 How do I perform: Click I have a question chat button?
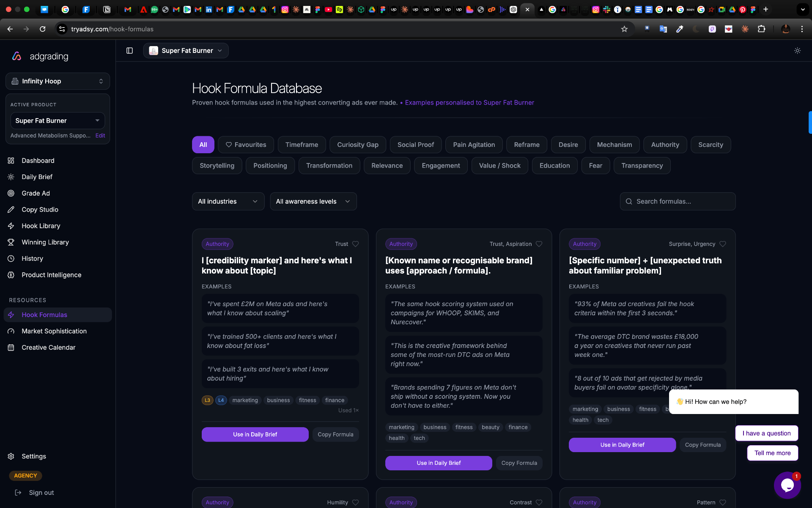point(766,433)
